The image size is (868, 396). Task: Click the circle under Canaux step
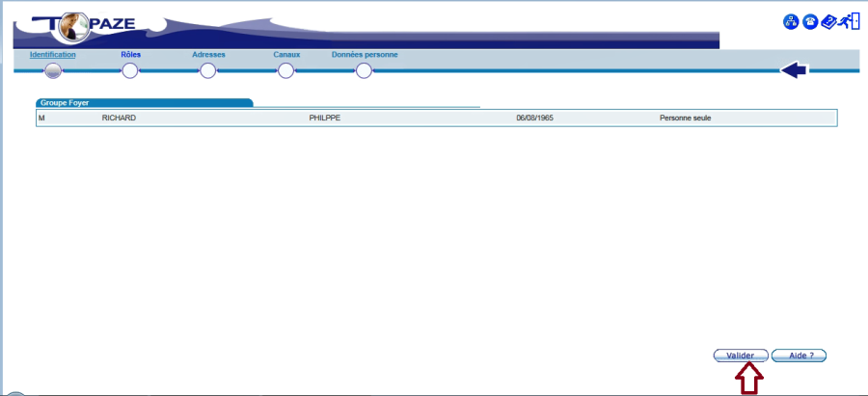(286, 70)
